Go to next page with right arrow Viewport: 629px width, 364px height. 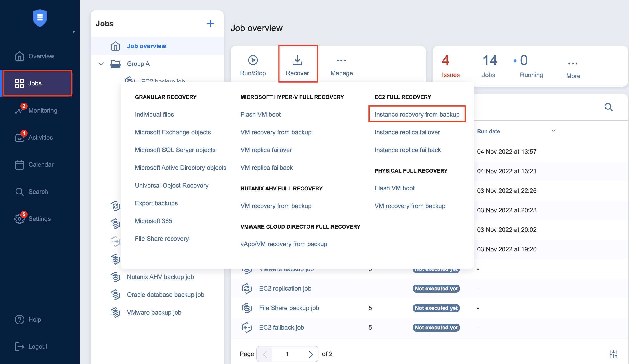311,354
